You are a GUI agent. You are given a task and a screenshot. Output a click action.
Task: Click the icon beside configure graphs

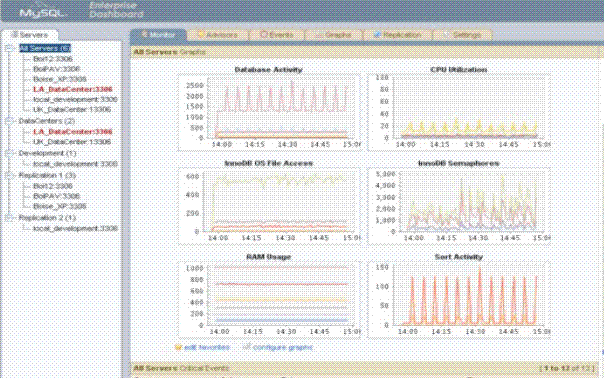pyautogui.click(x=247, y=347)
